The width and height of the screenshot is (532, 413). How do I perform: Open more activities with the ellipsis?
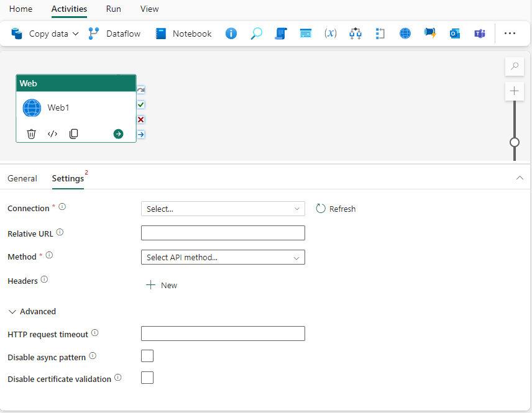tap(510, 34)
